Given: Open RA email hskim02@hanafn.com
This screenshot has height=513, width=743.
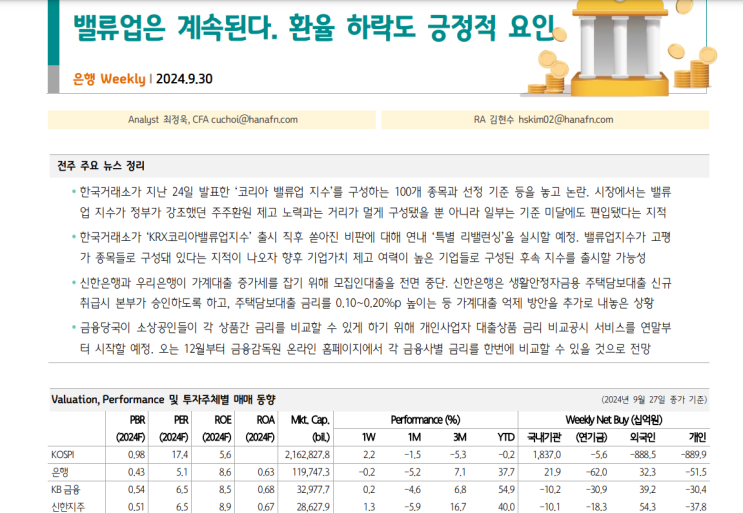Looking at the screenshot, I should point(566,120).
